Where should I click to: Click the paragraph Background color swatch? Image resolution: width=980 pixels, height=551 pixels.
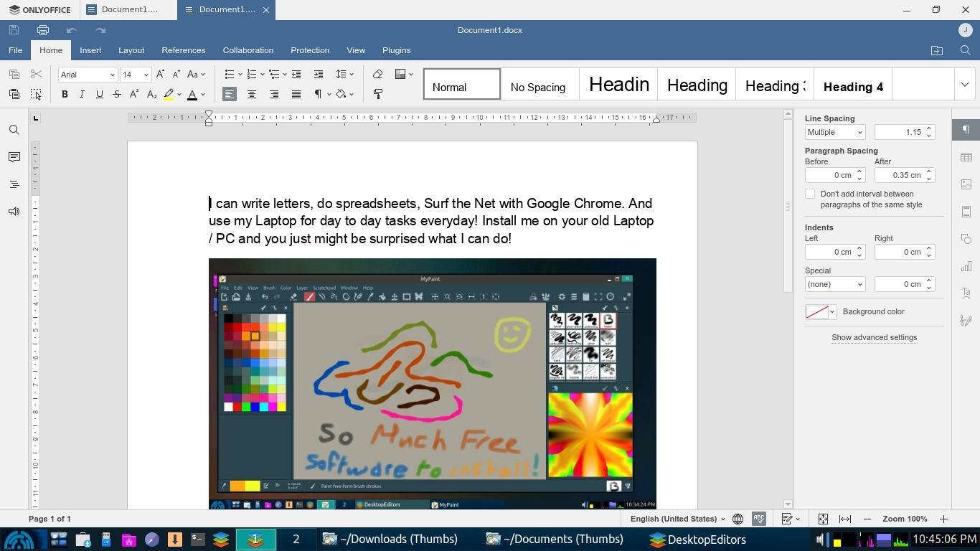pos(821,311)
